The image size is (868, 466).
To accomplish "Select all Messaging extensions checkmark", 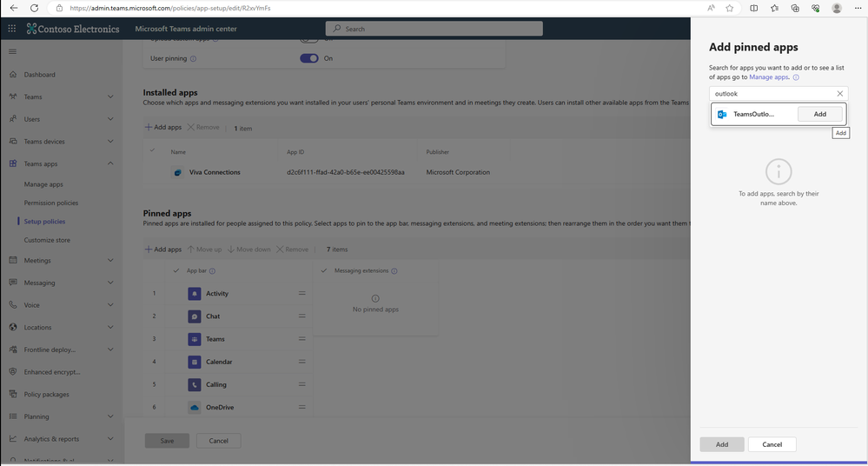I will click(x=324, y=271).
